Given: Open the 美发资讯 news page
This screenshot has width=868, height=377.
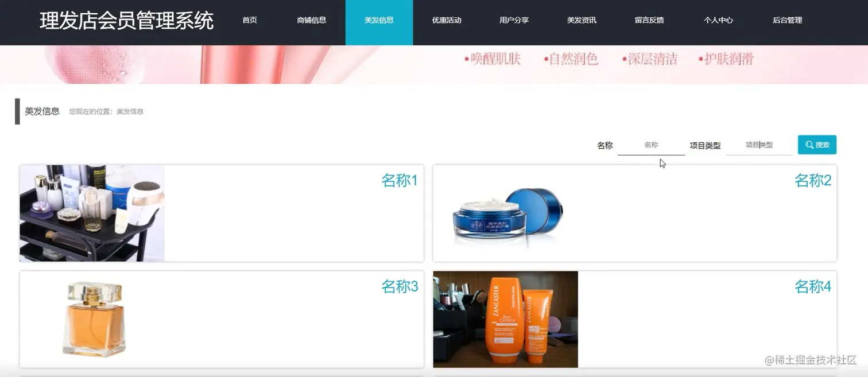Looking at the screenshot, I should 581,20.
